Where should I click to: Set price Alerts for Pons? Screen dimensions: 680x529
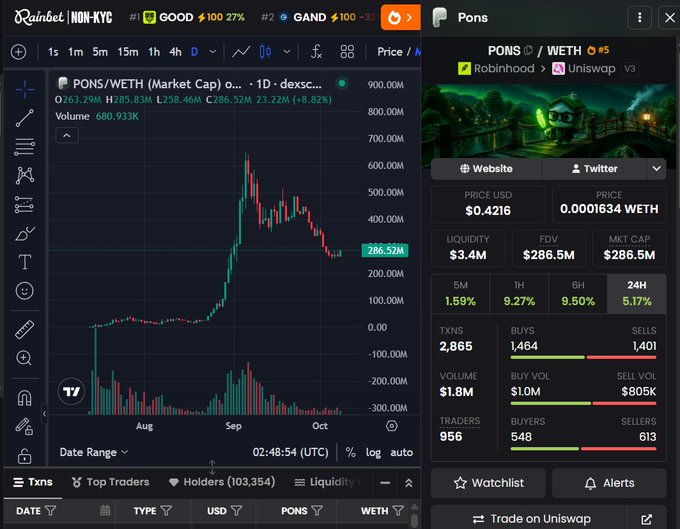point(609,483)
